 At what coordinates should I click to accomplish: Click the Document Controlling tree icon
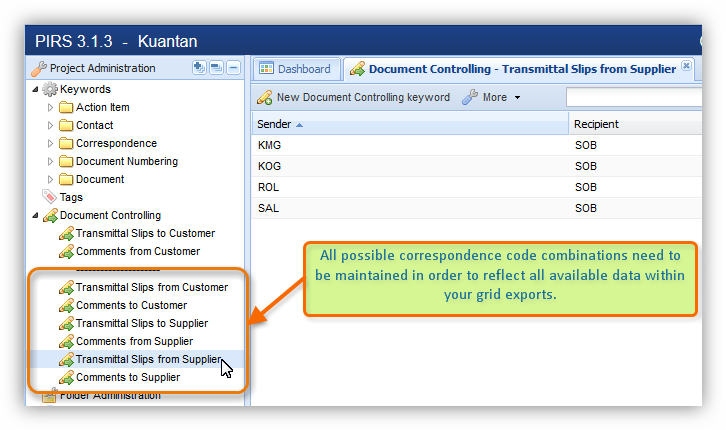click(x=50, y=215)
